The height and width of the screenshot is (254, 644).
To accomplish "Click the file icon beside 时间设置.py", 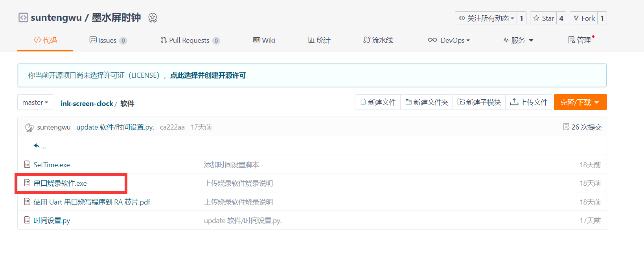I will pyautogui.click(x=27, y=220).
